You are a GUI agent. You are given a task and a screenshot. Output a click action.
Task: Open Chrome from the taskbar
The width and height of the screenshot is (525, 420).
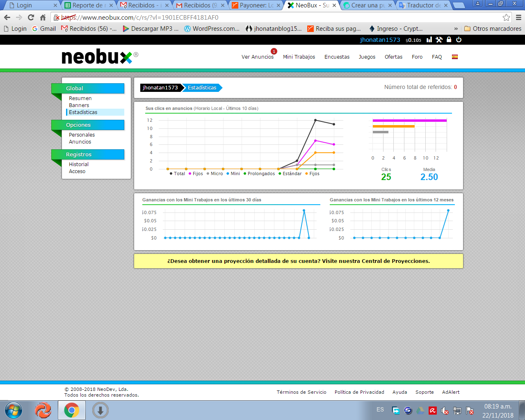[71, 410]
